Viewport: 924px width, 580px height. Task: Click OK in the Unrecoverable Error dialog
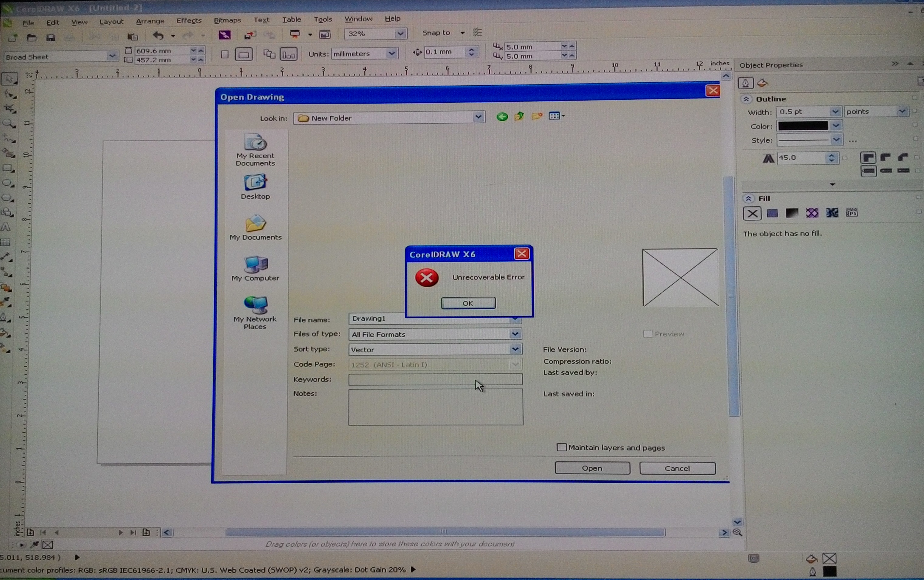point(468,303)
